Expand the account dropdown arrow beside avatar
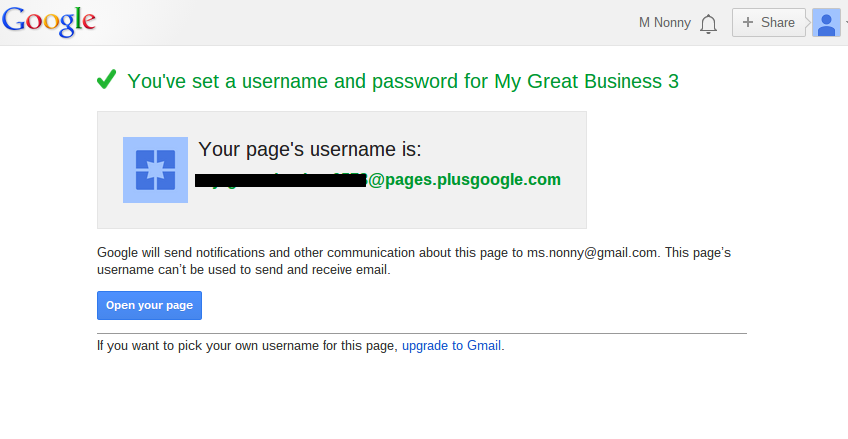Screen dimensions: 848x439 pyautogui.click(x=845, y=23)
